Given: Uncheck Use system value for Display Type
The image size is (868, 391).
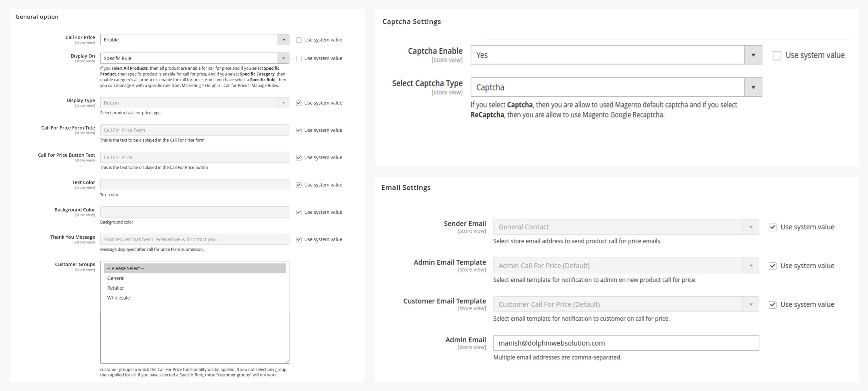Looking at the screenshot, I should tap(299, 103).
